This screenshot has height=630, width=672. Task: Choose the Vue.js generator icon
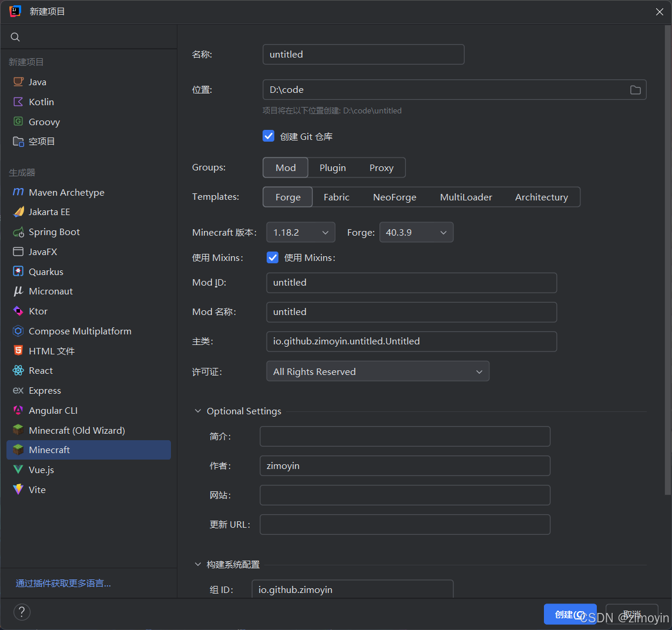18,470
